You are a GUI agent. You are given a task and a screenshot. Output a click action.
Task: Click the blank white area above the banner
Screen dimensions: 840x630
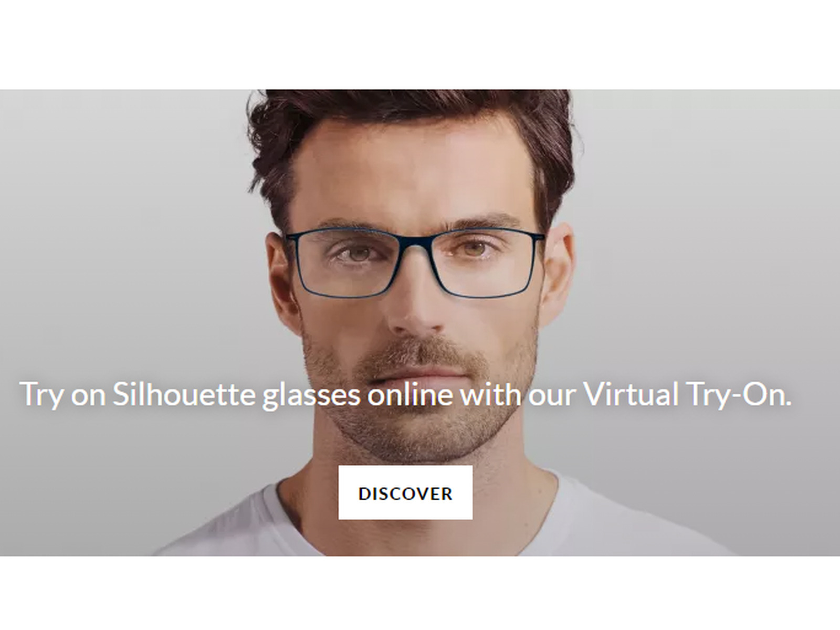(x=420, y=45)
